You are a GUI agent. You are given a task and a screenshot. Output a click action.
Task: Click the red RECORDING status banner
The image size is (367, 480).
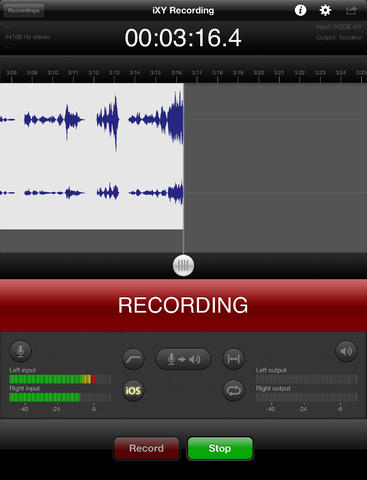click(x=183, y=305)
